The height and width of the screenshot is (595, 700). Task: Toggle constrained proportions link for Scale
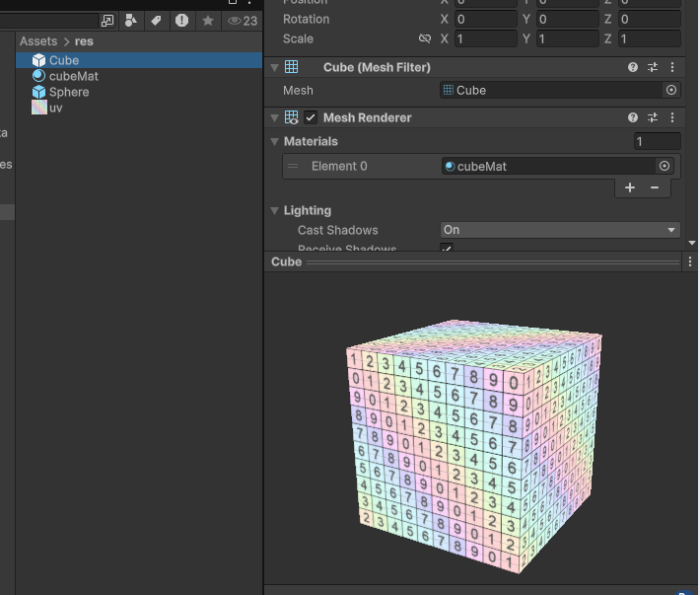(x=425, y=38)
